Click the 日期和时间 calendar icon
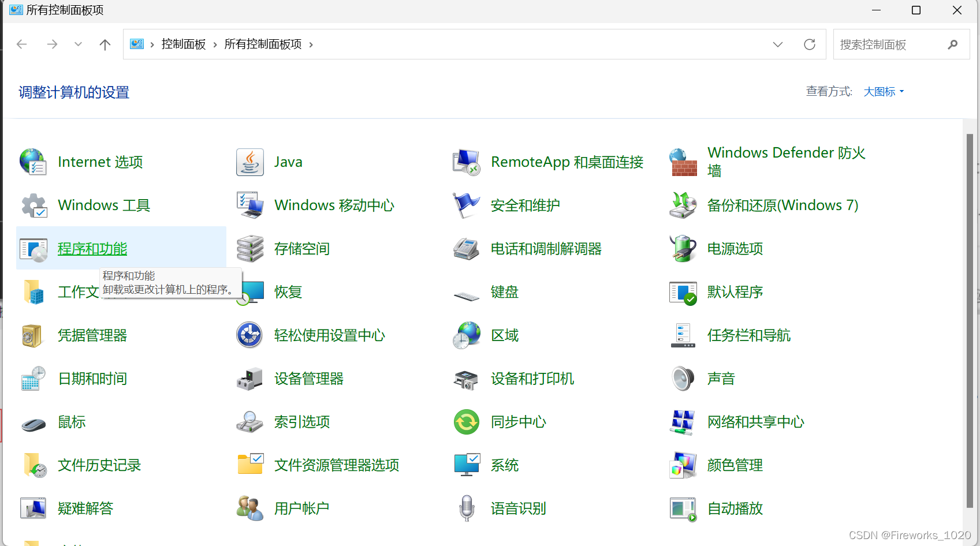Viewport: 980px width, 546px height. point(33,379)
